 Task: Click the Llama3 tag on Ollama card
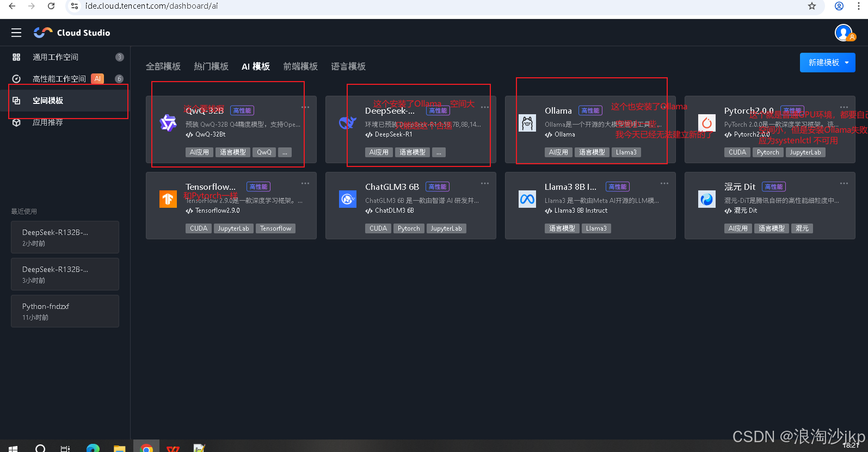tap(626, 152)
